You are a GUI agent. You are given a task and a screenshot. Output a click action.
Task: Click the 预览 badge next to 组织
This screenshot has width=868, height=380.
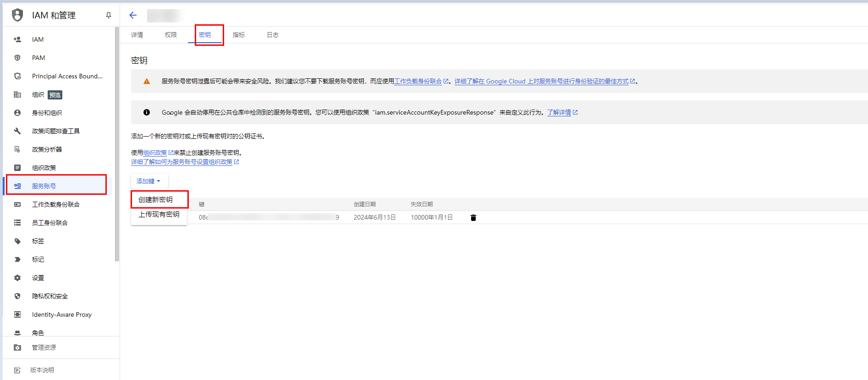pos(55,95)
